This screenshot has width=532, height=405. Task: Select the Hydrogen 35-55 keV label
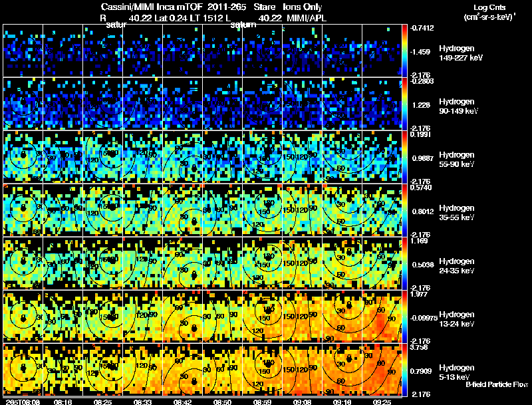tap(456, 213)
